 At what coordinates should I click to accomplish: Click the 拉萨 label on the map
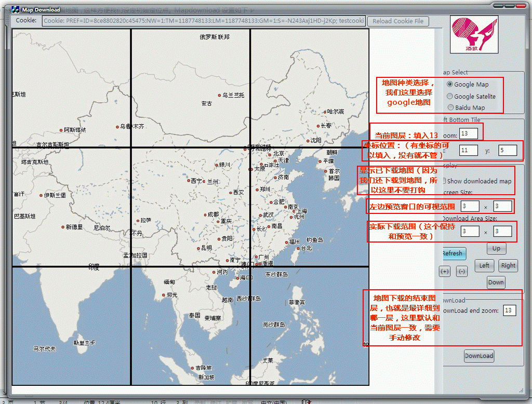146,221
